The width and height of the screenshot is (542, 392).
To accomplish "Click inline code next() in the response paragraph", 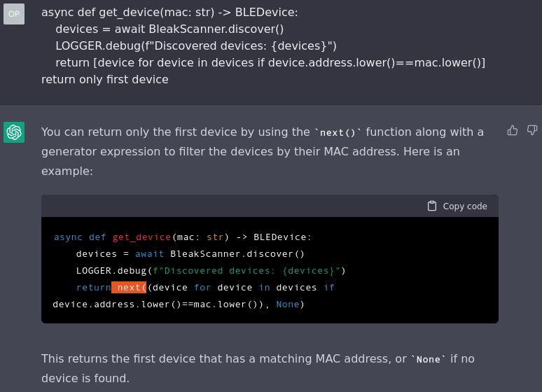I will [338, 132].
